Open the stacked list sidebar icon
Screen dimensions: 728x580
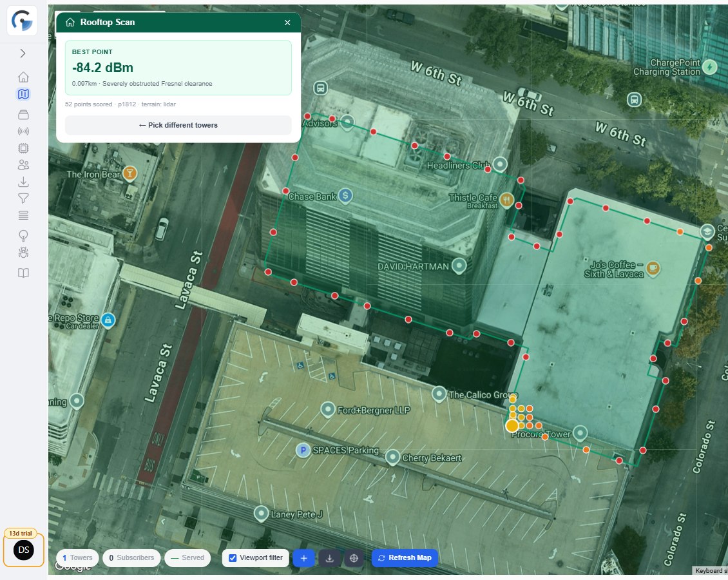tap(23, 215)
